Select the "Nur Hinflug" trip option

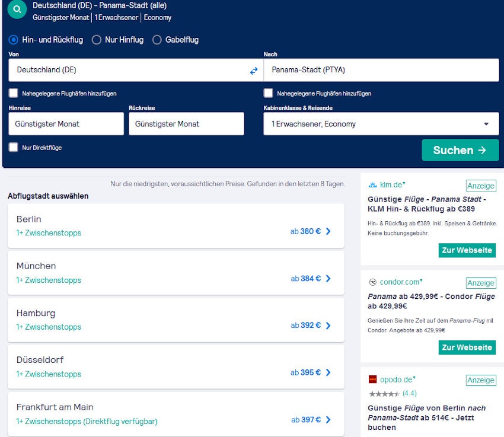[x=95, y=40]
